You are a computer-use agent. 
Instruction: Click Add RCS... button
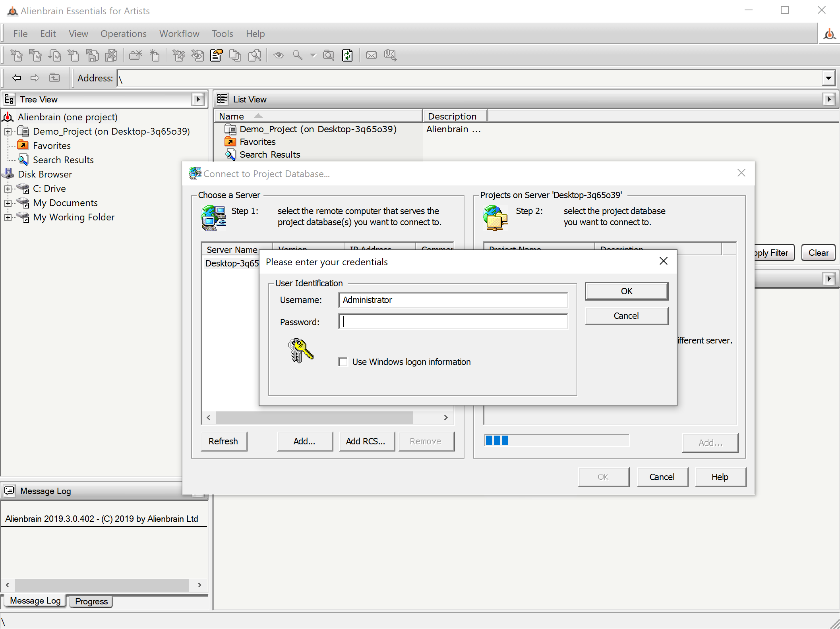pos(366,441)
